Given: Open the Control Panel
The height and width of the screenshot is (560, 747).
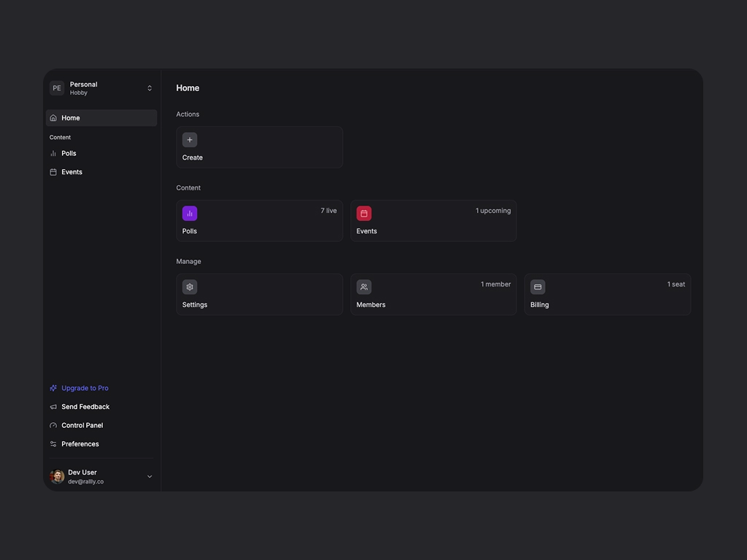Looking at the screenshot, I should click(82, 426).
